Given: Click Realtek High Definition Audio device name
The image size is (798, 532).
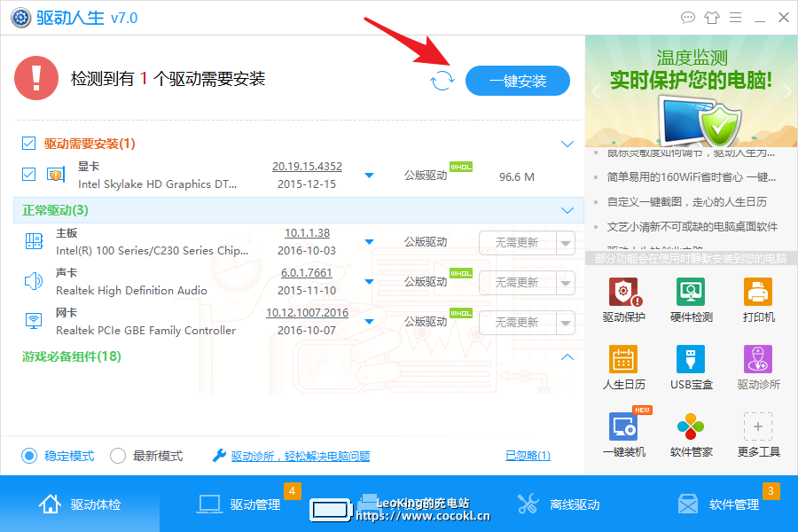Looking at the screenshot, I should pos(131,290).
